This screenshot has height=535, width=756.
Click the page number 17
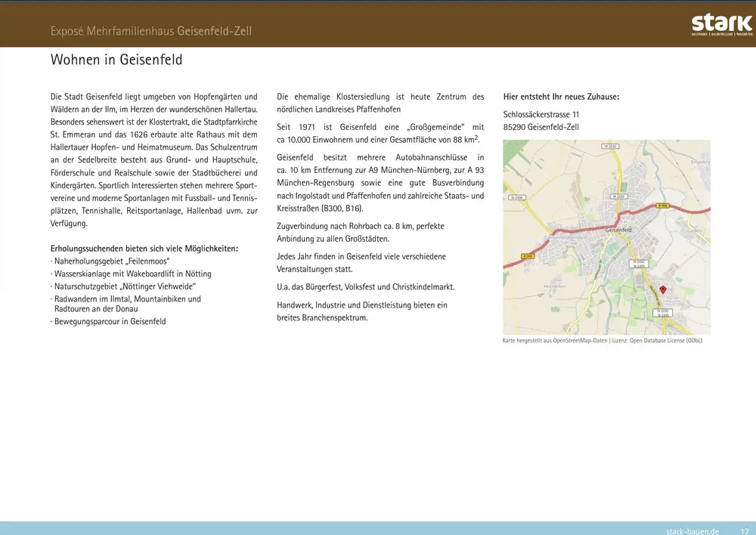(x=745, y=531)
